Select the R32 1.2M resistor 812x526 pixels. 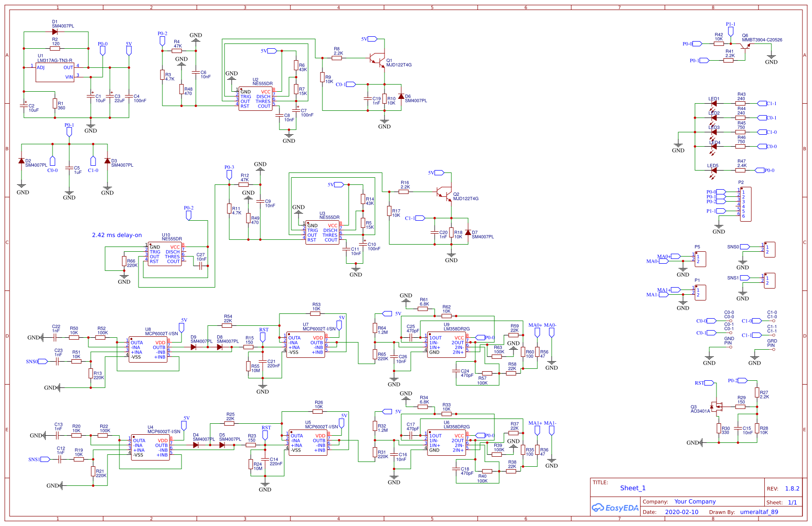tap(375, 426)
